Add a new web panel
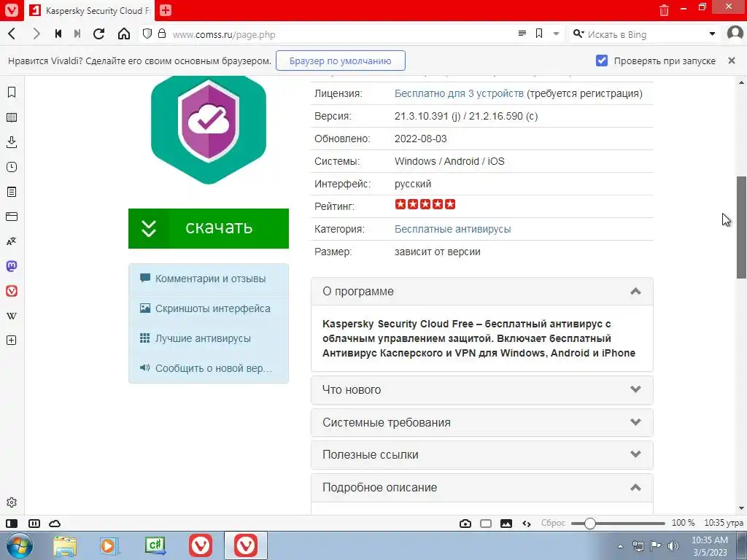The image size is (747, 560). coord(12,340)
